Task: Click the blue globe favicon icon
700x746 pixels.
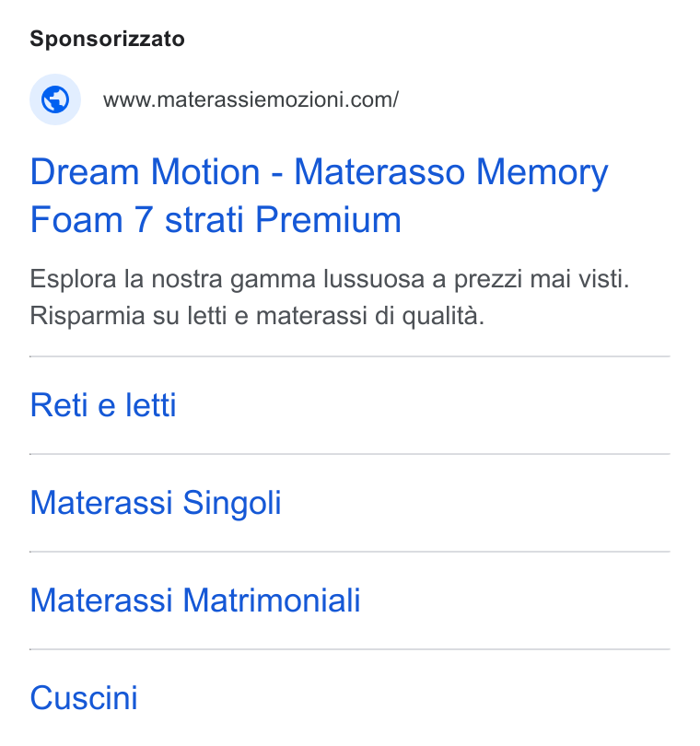Action: pyautogui.click(x=55, y=99)
